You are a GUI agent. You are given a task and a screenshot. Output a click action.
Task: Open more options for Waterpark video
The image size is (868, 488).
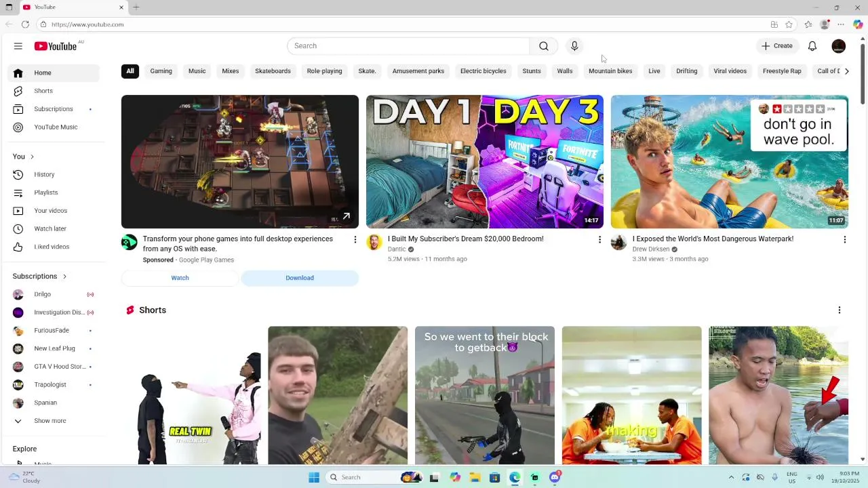pyautogui.click(x=844, y=239)
